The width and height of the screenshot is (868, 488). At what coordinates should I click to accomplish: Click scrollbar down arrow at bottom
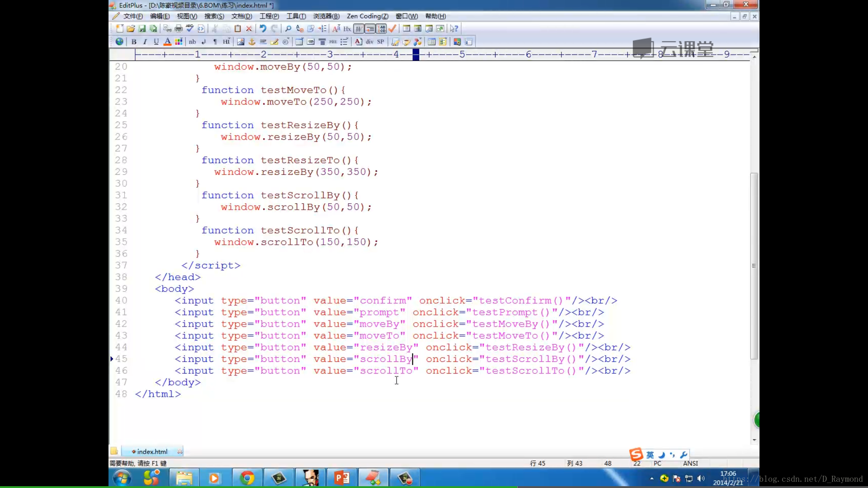(754, 440)
